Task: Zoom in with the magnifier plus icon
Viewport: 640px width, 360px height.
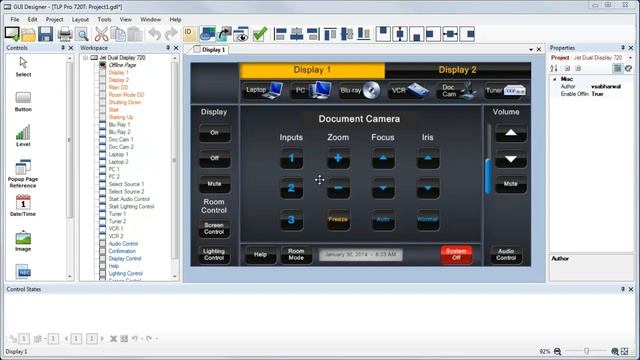Action: coord(615,351)
